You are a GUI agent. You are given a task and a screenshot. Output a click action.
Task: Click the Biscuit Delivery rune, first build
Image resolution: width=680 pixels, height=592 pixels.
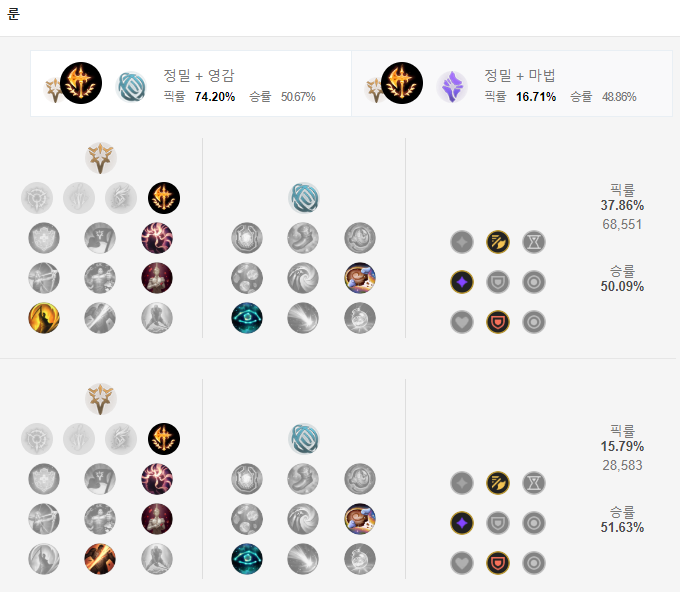coord(360,278)
